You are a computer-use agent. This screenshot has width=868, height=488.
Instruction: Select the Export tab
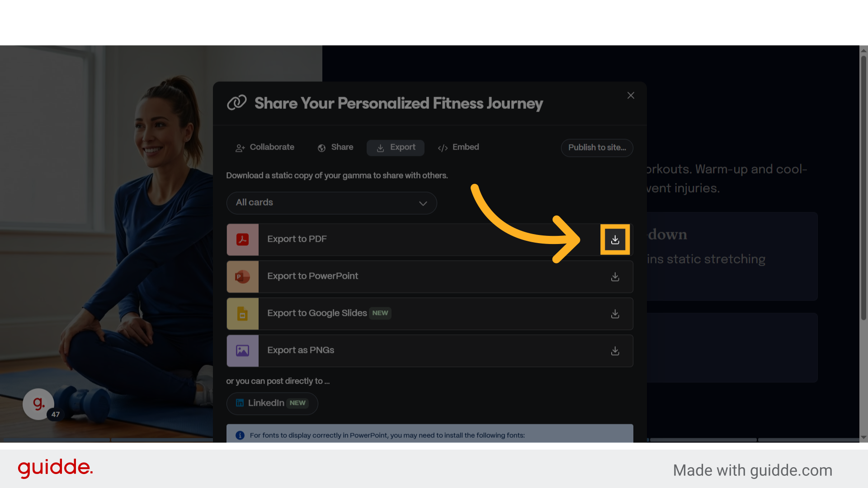click(x=396, y=148)
